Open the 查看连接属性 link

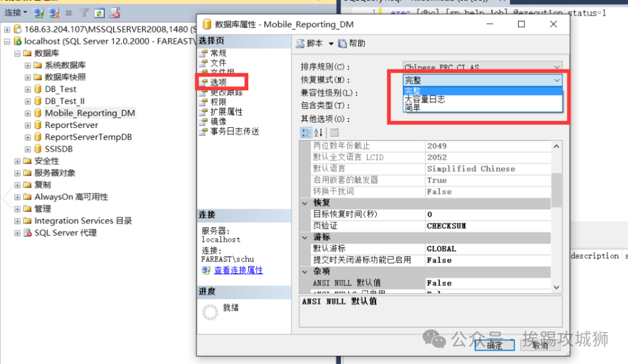pyautogui.click(x=238, y=270)
